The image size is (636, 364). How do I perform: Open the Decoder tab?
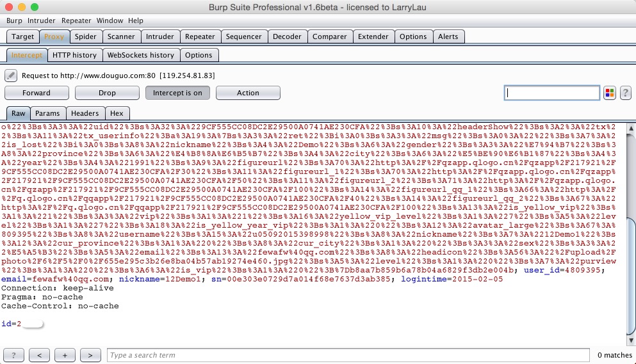287,36
